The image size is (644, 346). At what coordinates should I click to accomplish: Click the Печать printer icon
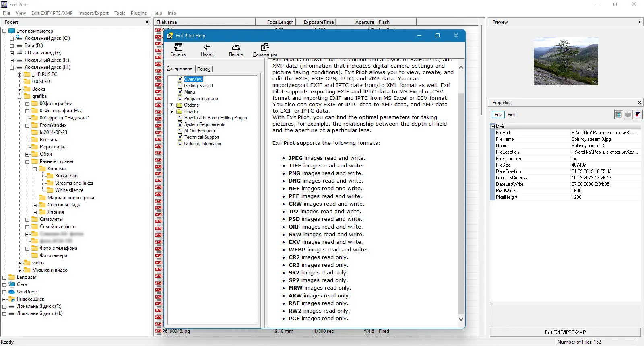point(236,47)
